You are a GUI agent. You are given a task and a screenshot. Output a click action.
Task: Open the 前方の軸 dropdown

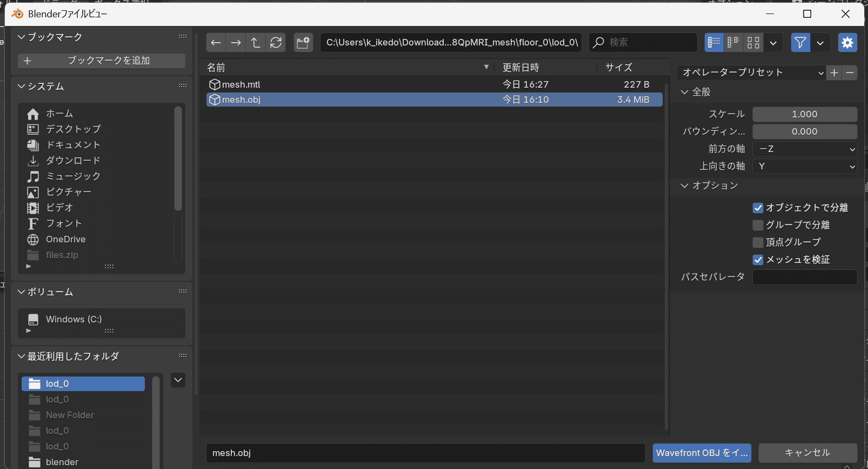(805, 149)
